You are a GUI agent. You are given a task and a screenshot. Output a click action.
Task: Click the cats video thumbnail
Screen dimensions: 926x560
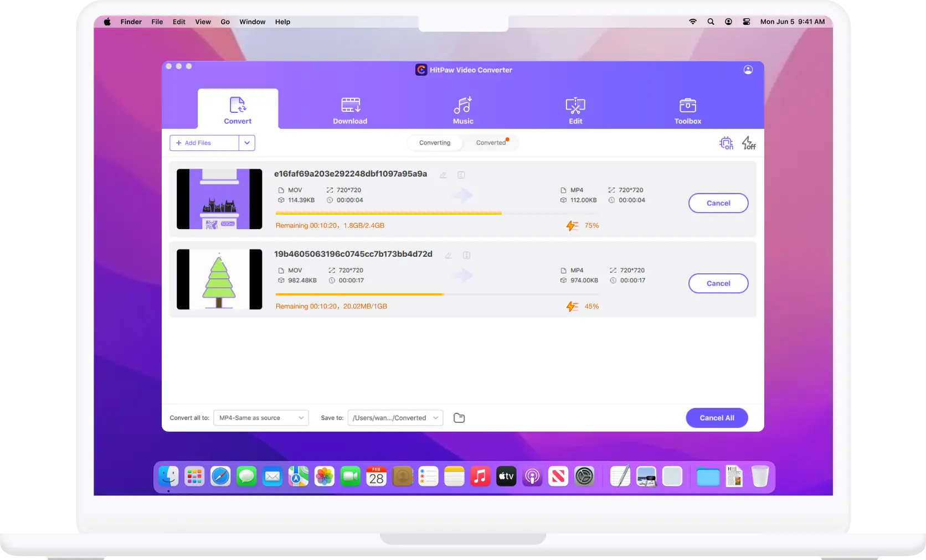point(219,199)
